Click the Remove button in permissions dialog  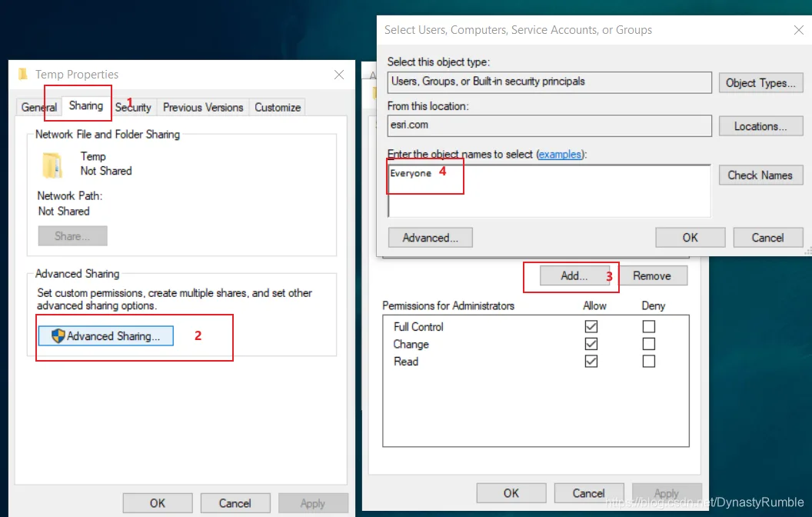652,275
